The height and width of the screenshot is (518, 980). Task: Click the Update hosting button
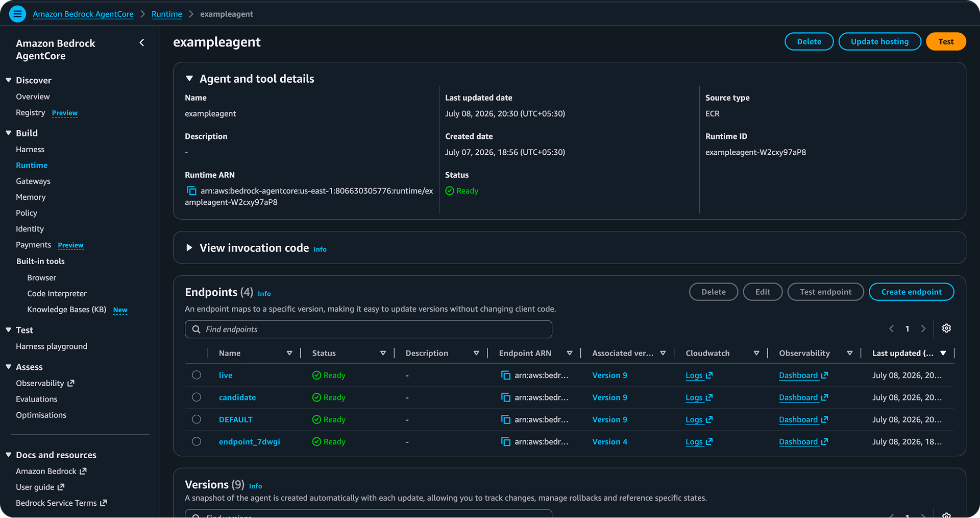point(879,41)
